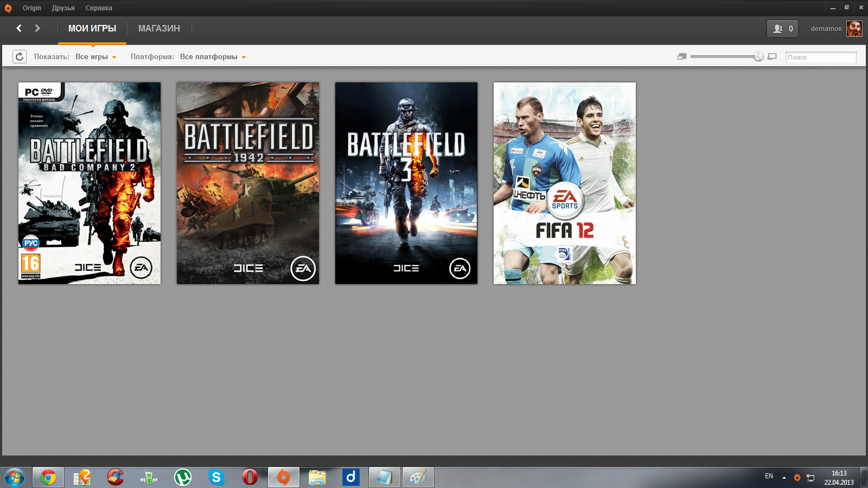Launch CCleaner from the taskbar
This screenshot has height=488, width=868.
[116, 478]
